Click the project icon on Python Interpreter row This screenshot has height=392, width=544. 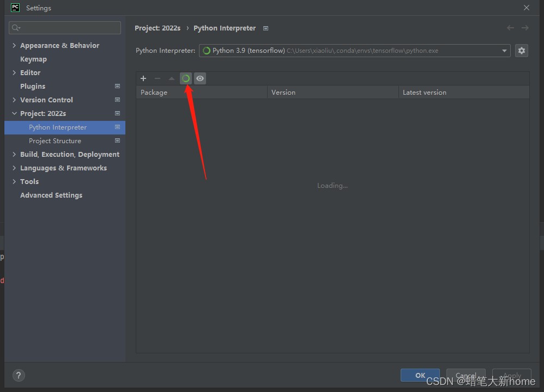(x=117, y=127)
